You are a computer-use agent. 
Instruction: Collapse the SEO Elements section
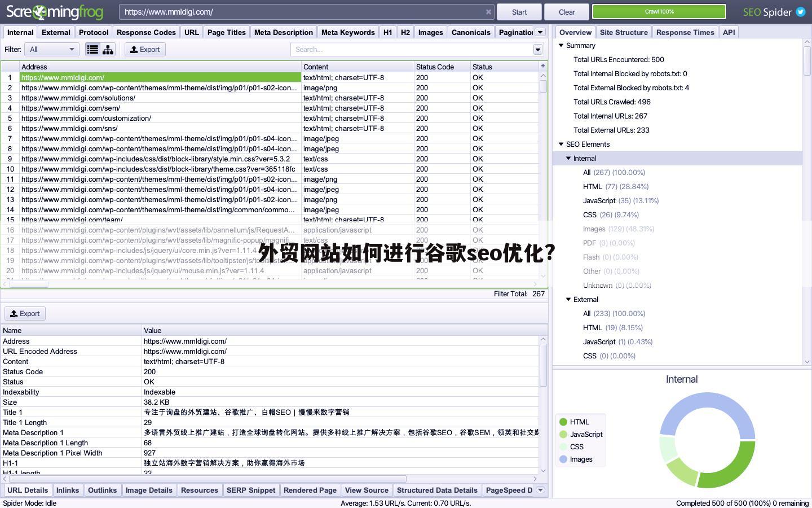coord(561,144)
